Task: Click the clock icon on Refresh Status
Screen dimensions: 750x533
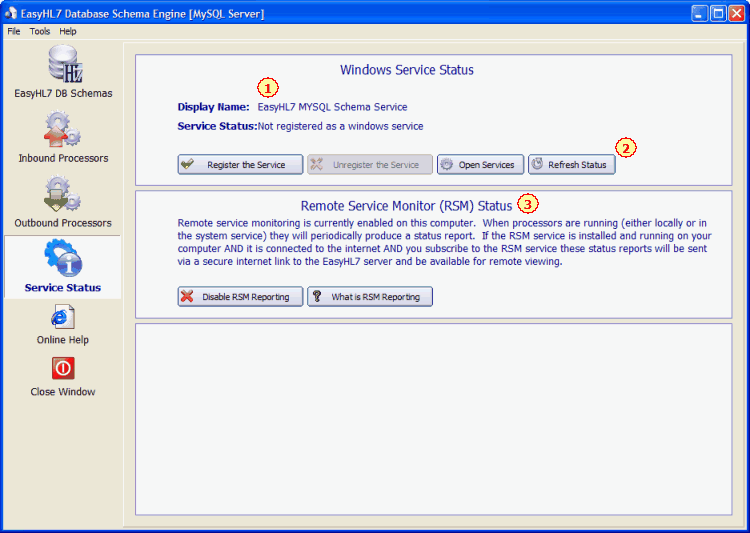Action: point(538,164)
